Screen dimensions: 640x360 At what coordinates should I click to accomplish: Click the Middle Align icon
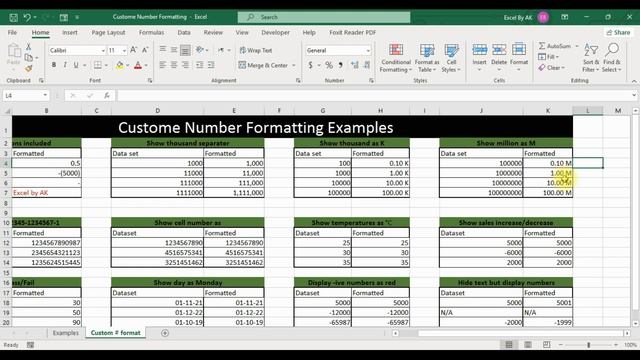pos(174,50)
